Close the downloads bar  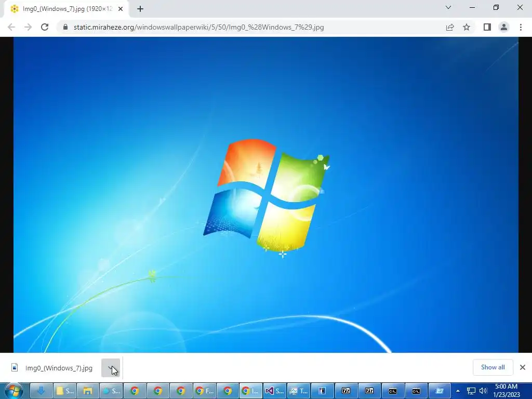(x=523, y=367)
